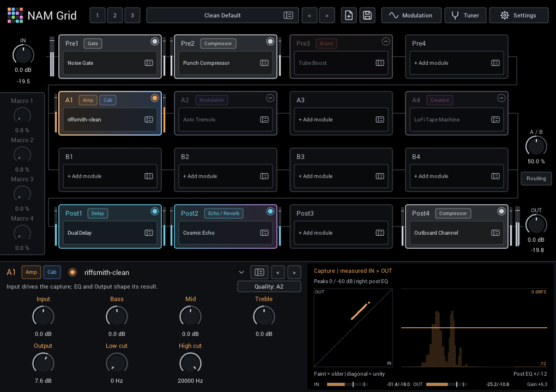Open module browser icon in B3 slot
This screenshot has width=556, height=392.
pyautogui.click(x=380, y=176)
